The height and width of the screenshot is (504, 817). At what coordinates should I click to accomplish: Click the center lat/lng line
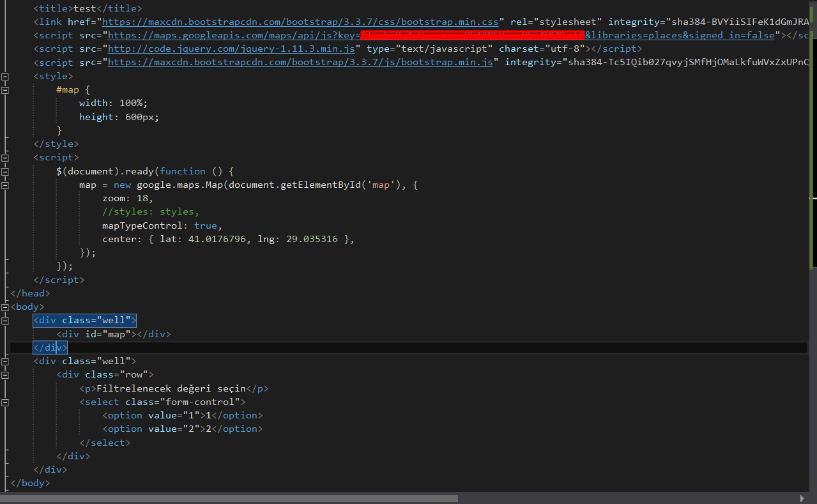[228, 240]
